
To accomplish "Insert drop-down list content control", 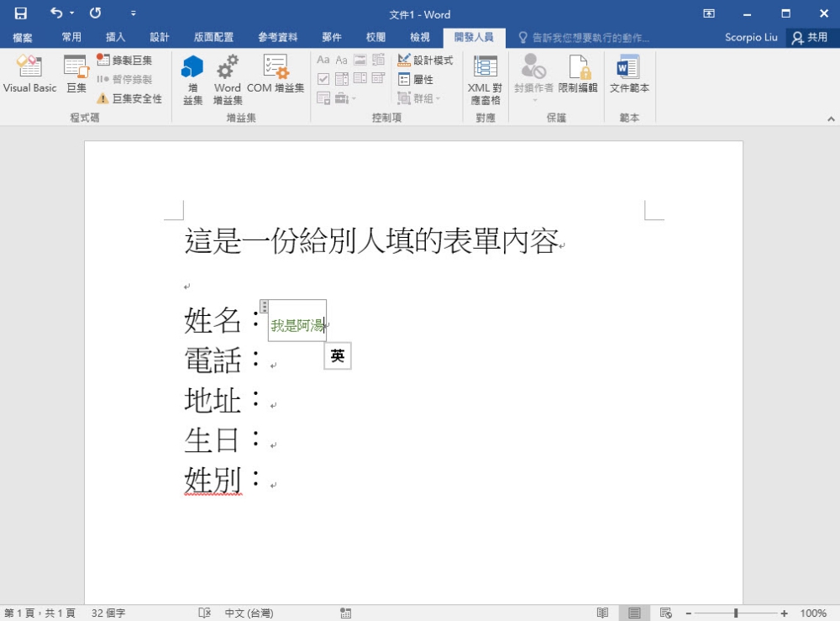I will (360, 79).
